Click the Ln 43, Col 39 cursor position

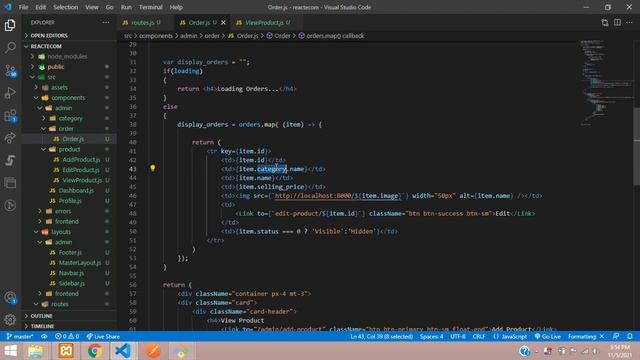tap(381, 337)
